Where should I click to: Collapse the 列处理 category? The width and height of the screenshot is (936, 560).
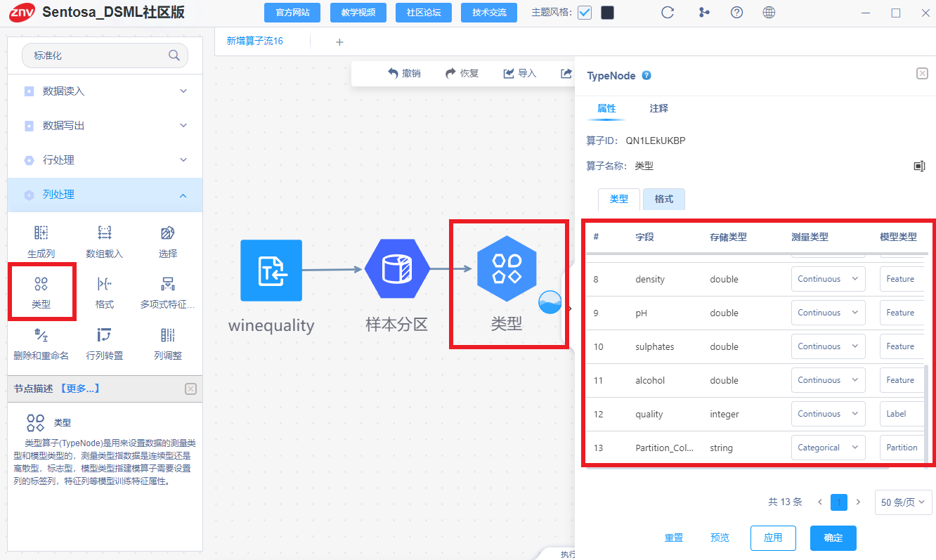(x=105, y=195)
